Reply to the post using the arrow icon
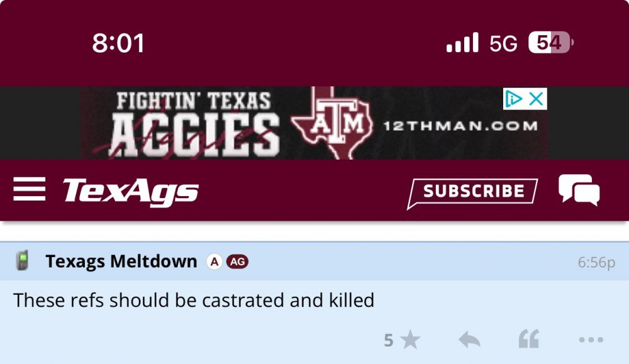 [x=469, y=339]
